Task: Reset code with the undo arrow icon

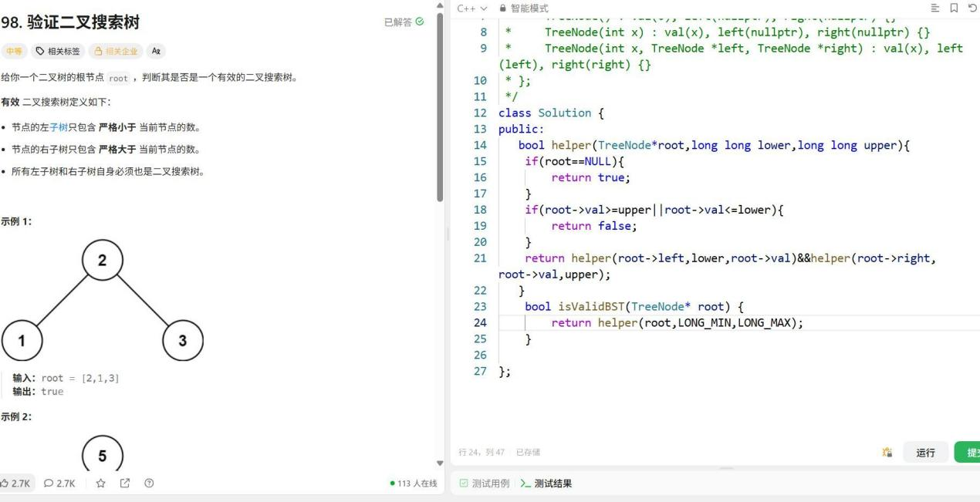Action: click(972, 8)
